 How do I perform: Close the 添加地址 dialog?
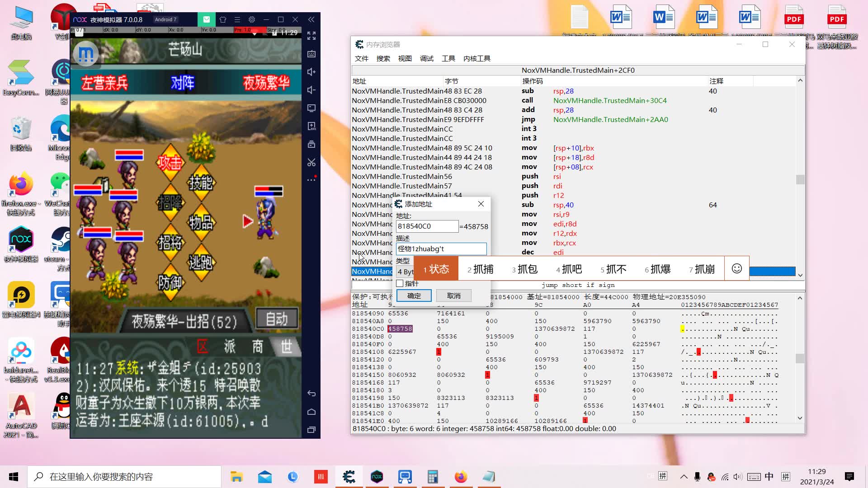pos(481,204)
